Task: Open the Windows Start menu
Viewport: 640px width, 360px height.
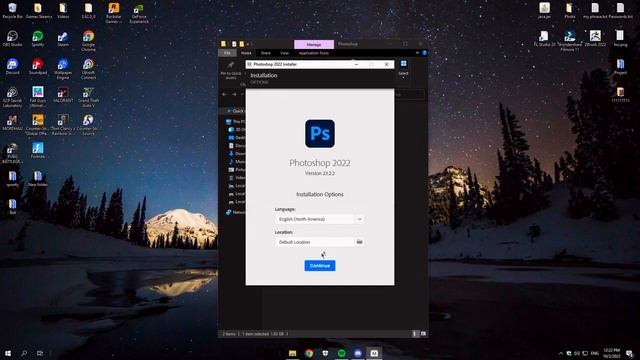Action: pyautogui.click(x=8, y=353)
